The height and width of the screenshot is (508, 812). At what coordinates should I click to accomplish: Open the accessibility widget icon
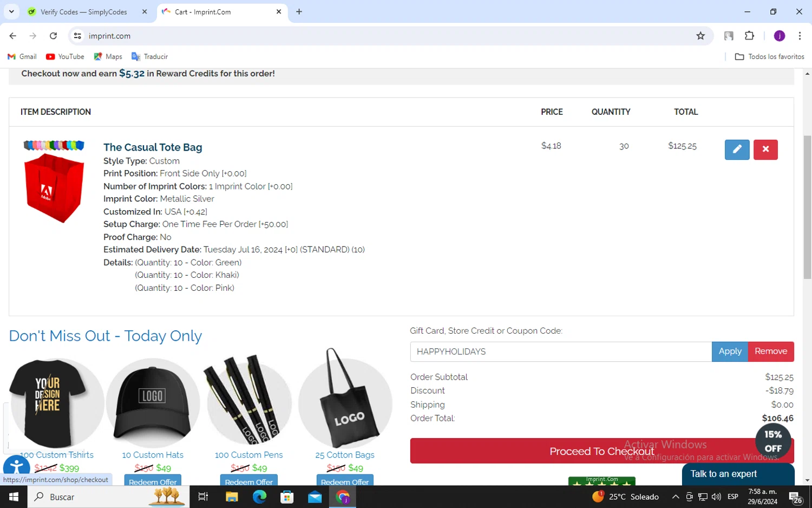pyautogui.click(x=16, y=467)
